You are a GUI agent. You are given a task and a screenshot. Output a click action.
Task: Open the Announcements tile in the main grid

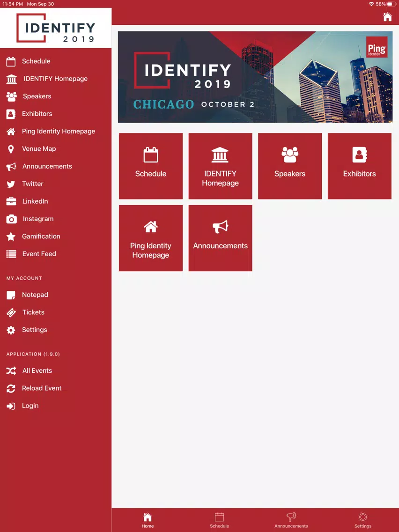[220, 238]
